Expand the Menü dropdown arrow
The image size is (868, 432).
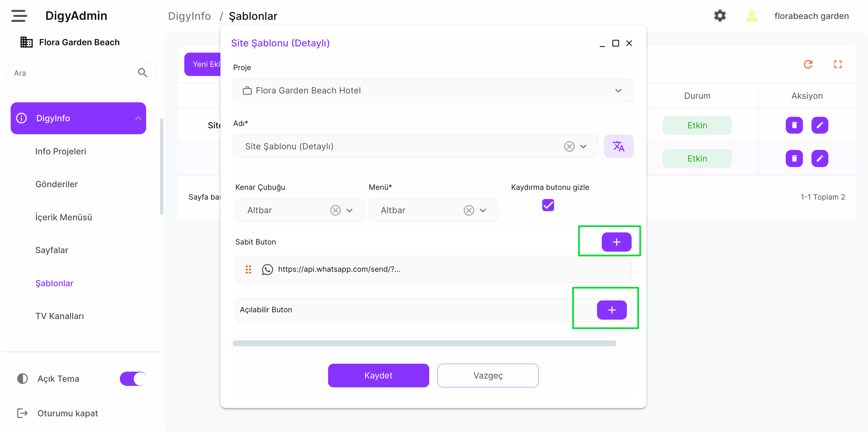coord(483,211)
